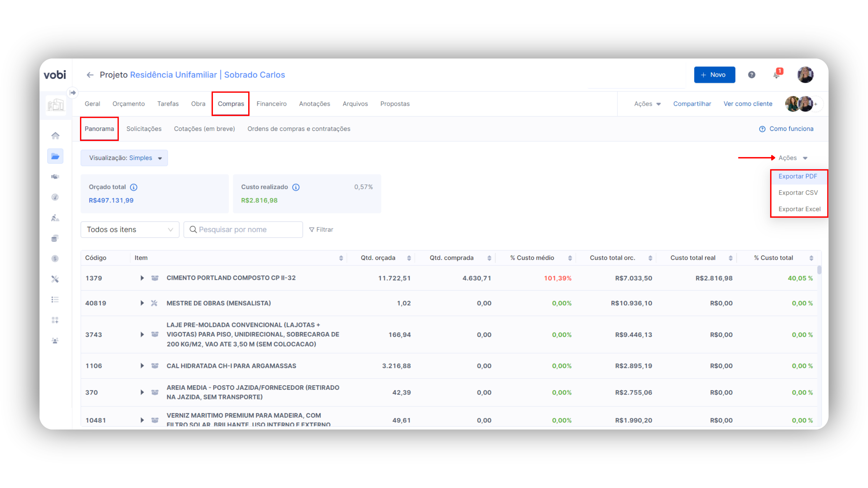Click the tools wrench sidebar icon
Image resolution: width=868 pixels, height=488 pixels.
click(x=55, y=279)
